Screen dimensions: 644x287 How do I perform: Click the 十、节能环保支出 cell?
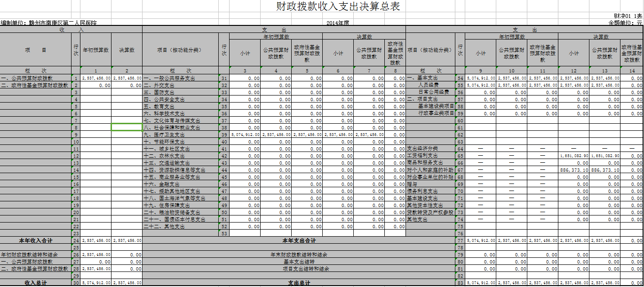181,142
